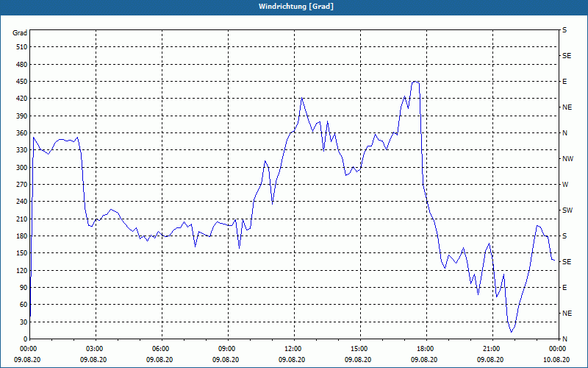
Task: Click the 420 y-axis value
Action: pos(22,99)
